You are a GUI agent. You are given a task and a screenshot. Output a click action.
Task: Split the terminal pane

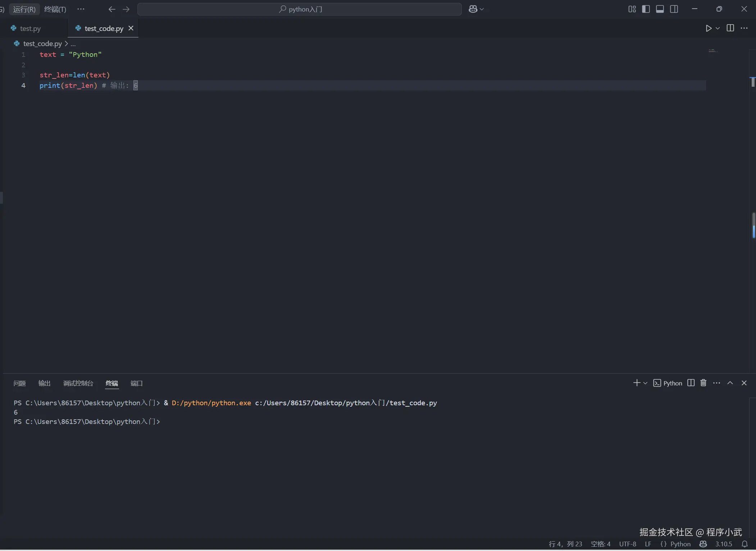pyautogui.click(x=691, y=383)
